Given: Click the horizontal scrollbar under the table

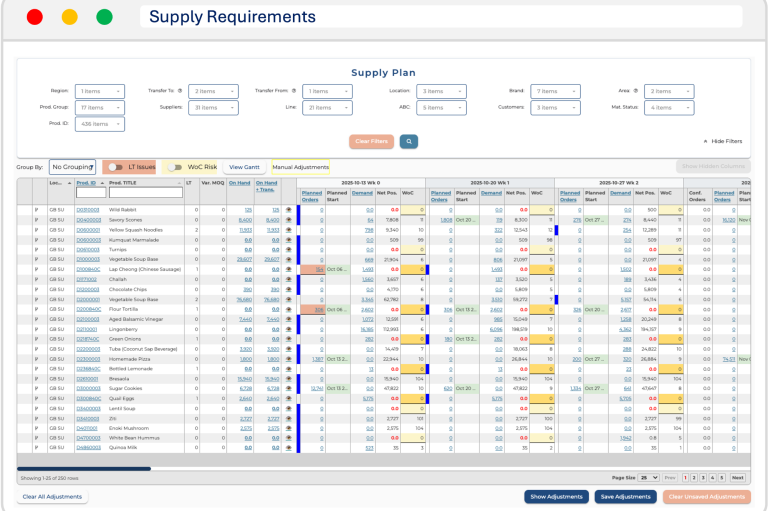Looking at the screenshot, I should [85, 468].
